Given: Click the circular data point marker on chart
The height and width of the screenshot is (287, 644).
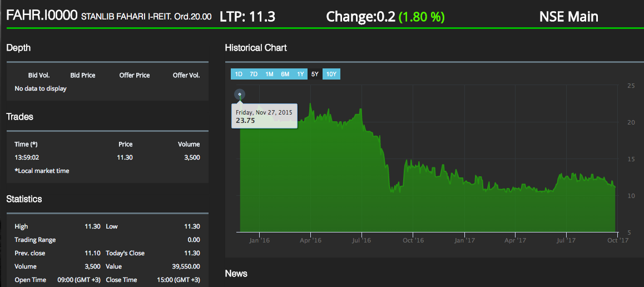Looking at the screenshot, I should coord(240,95).
